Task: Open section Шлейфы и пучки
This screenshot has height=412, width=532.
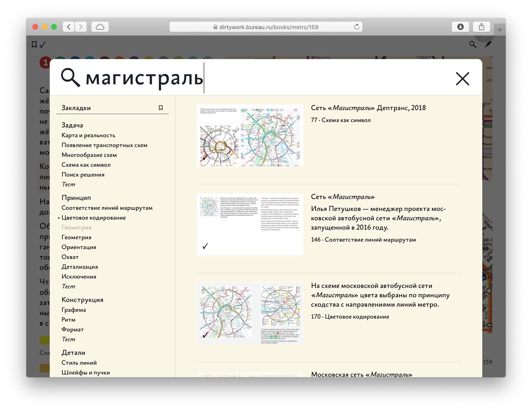Action: [x=86, y=373]
